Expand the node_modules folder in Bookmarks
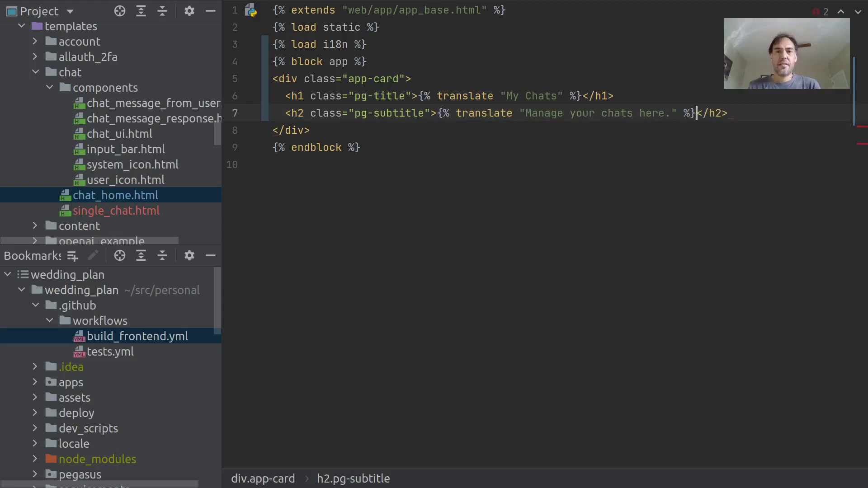This screenshot has height=488, width=868. tap(35, 459)
